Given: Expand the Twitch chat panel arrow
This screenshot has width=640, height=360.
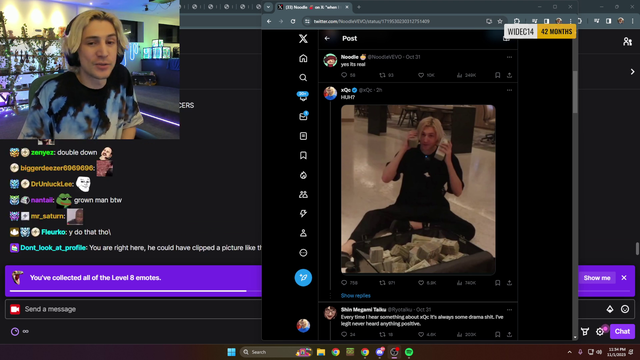Looking at the screenshot, I should pos(632,72).
